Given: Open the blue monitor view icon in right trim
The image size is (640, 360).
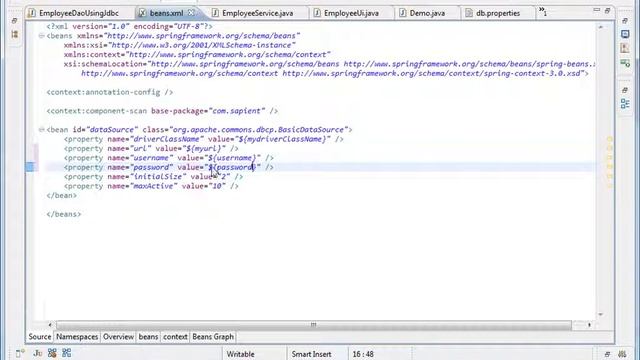Looking at the screenshot, I should pos(625,34).
